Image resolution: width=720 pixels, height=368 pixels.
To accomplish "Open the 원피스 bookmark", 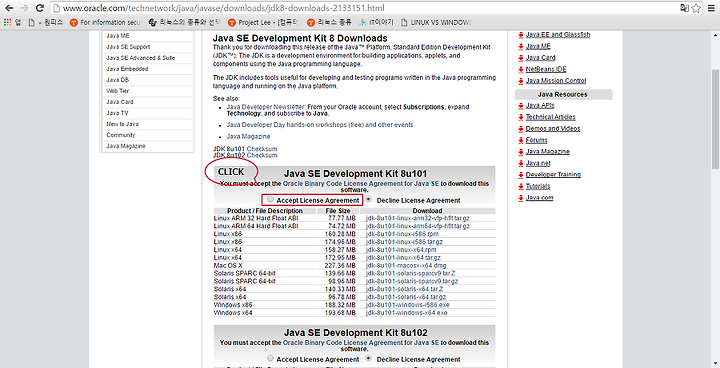I will (x=45, y=22).
